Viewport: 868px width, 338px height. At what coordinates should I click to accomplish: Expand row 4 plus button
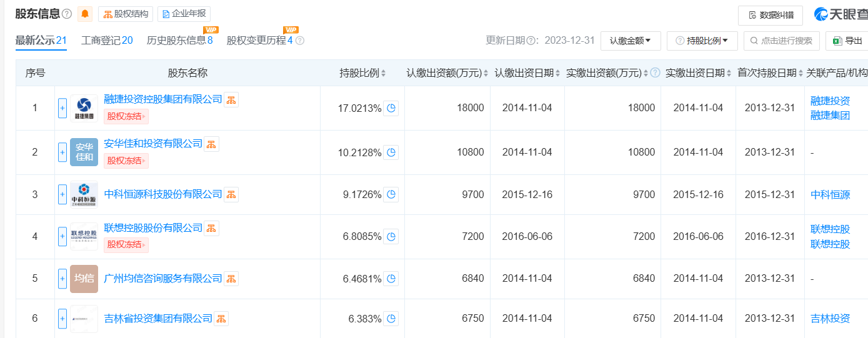[62, 237]
